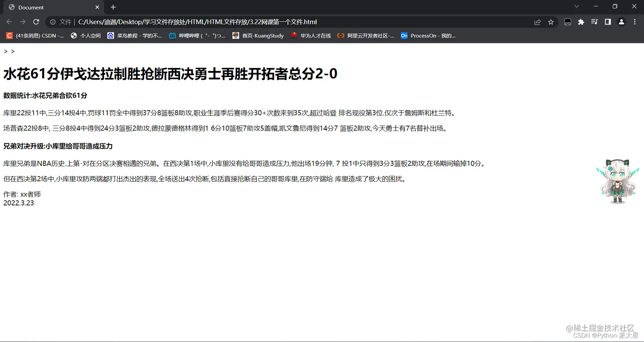Open a new tab with plus button
Screen dimensions: 644x342
pos(113,7)
